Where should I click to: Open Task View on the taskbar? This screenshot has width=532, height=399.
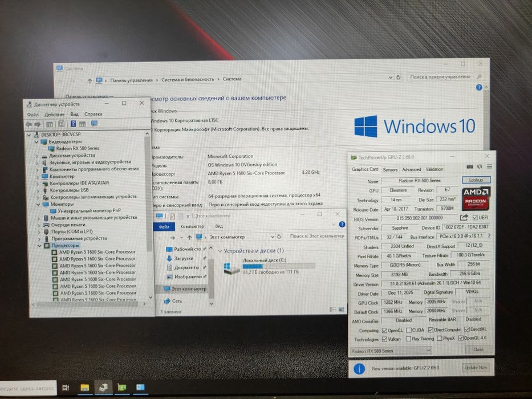click(x=66, y=387)
